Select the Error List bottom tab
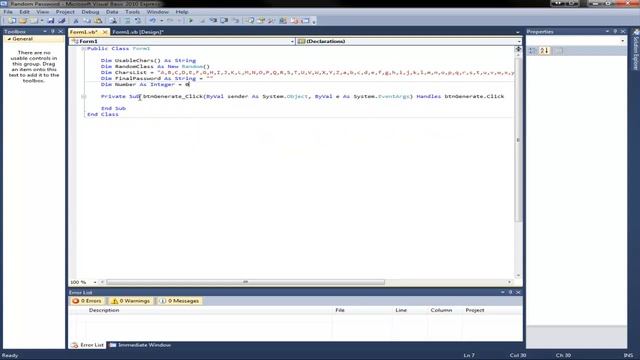The height and width of the screenshot is (360, 640). tap(87, 345)
